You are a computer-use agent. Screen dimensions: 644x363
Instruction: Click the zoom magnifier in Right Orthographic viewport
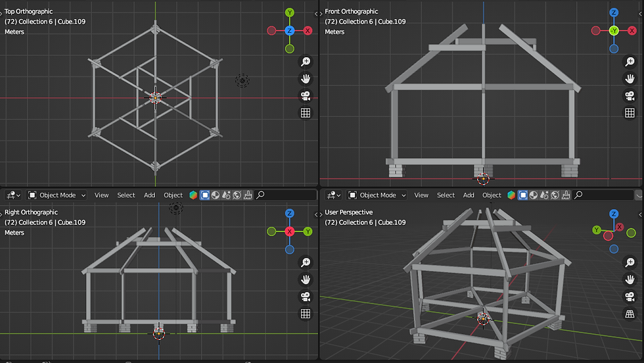[306, 262]
